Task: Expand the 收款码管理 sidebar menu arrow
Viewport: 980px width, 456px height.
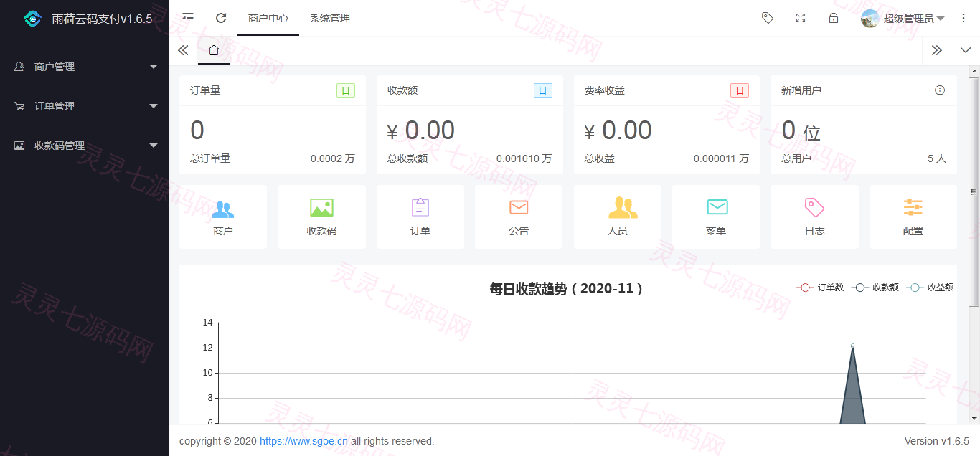Action: 153,146
